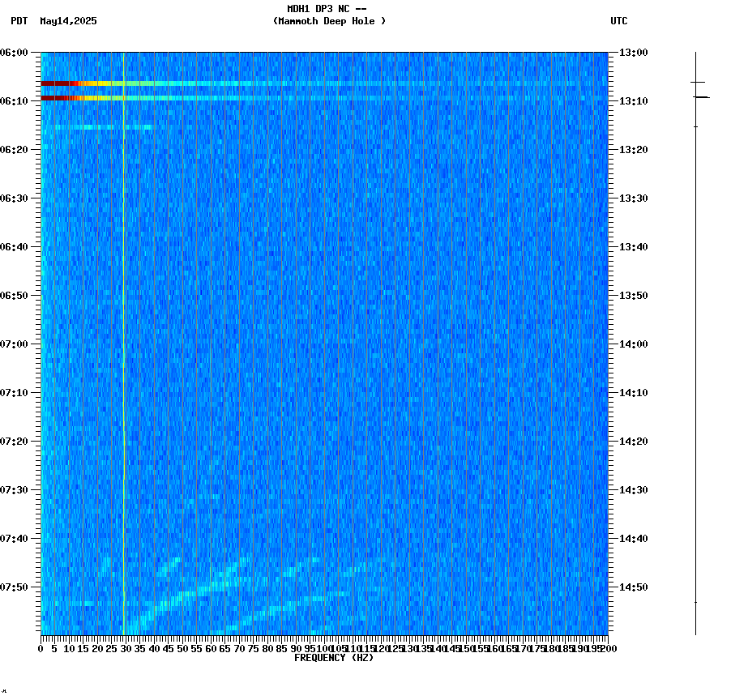The image size is (731, 700).
Task: Select the May14,2025 date label
Action: point(68,22)
